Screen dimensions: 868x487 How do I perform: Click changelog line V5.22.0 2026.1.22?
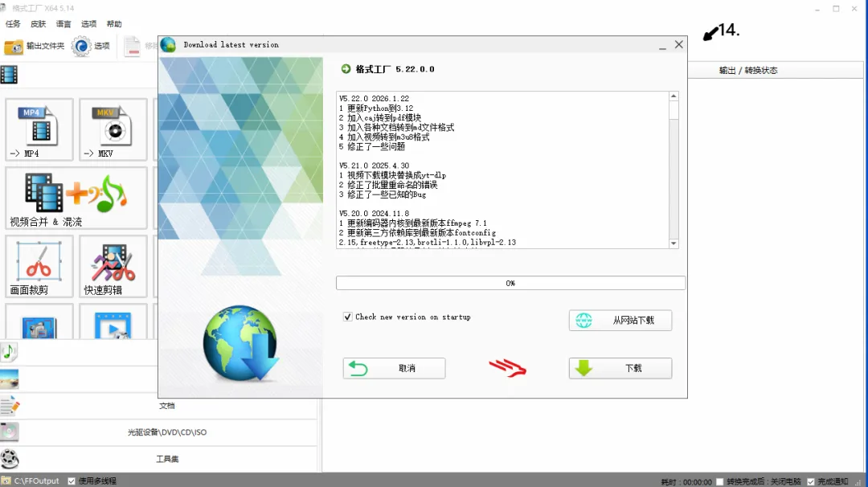pyautogui.click(x=375, y=99)
